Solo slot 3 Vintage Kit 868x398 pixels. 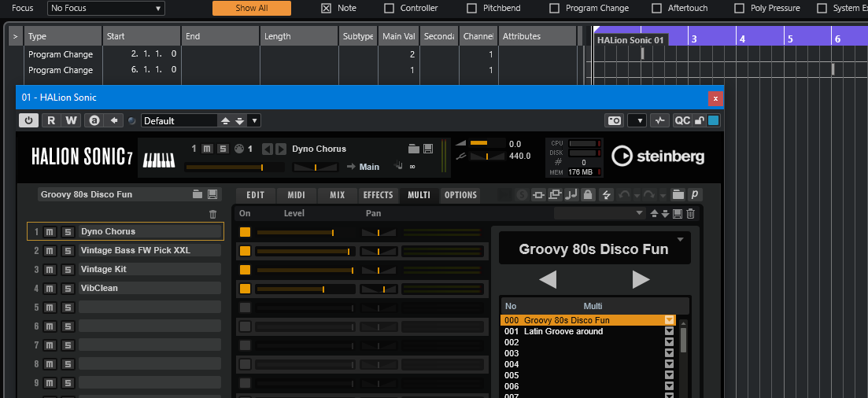(68, 270)
